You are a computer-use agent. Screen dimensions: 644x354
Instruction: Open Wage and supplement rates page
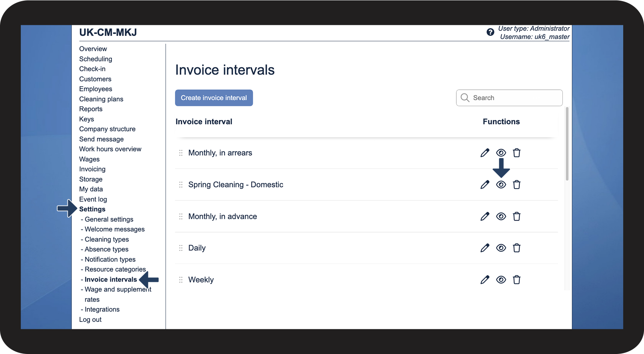click(118, 289)
